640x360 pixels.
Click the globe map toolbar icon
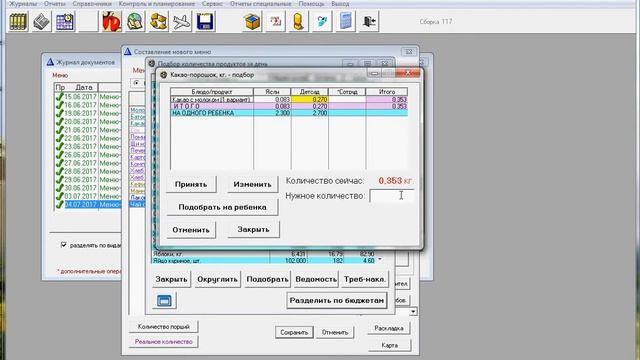click(135, 21)
